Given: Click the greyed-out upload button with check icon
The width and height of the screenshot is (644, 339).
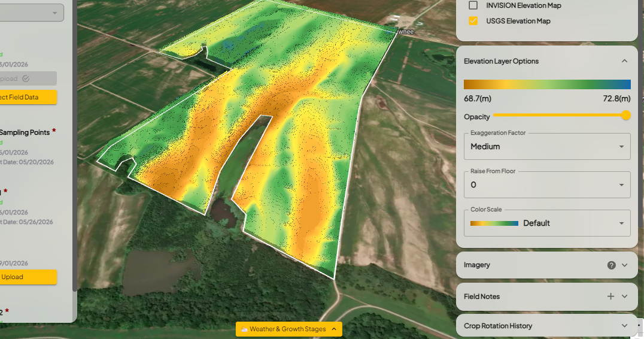Looking at the screenshot, I should coord(28,78).
